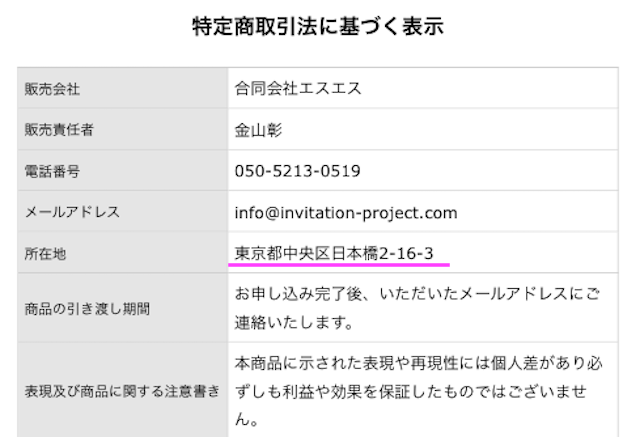Click the text お申し込み完了後、いただいたメールアドレスにご
This screenshot has height=437, width=640.
(417, 294)
